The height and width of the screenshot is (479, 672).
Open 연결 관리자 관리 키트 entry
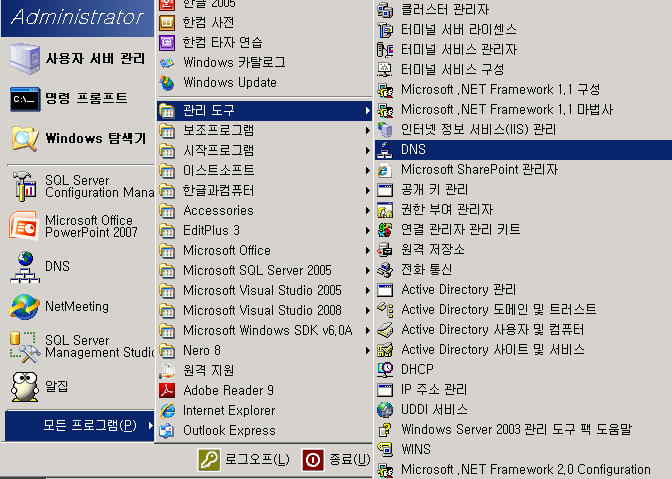point(523,230)
